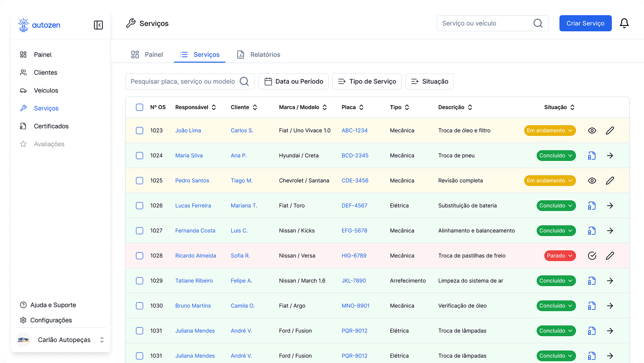Viewport: 644px width, 363px height.
Task: Open Certificados in the sidebar
Action: (x=51, y=126)
